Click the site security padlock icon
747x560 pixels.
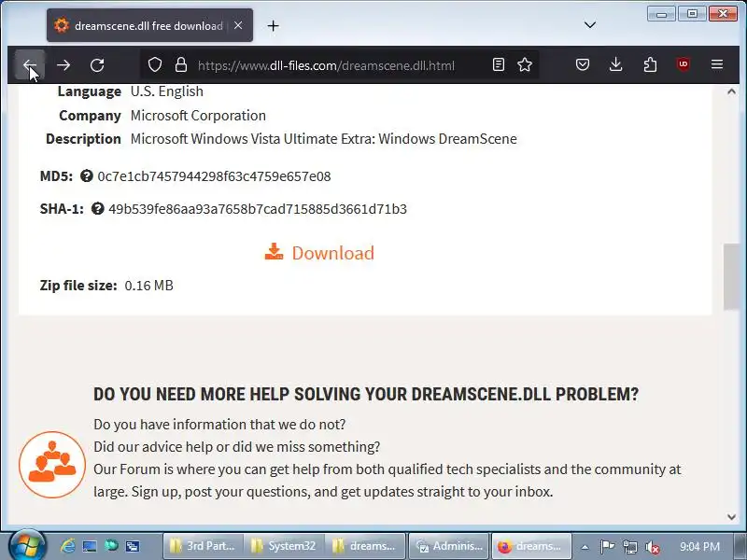[181, 64]
